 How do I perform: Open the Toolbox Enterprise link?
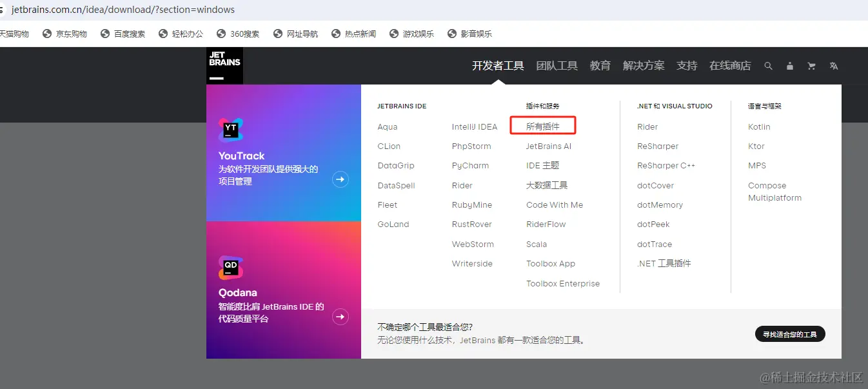click(563, 284)
